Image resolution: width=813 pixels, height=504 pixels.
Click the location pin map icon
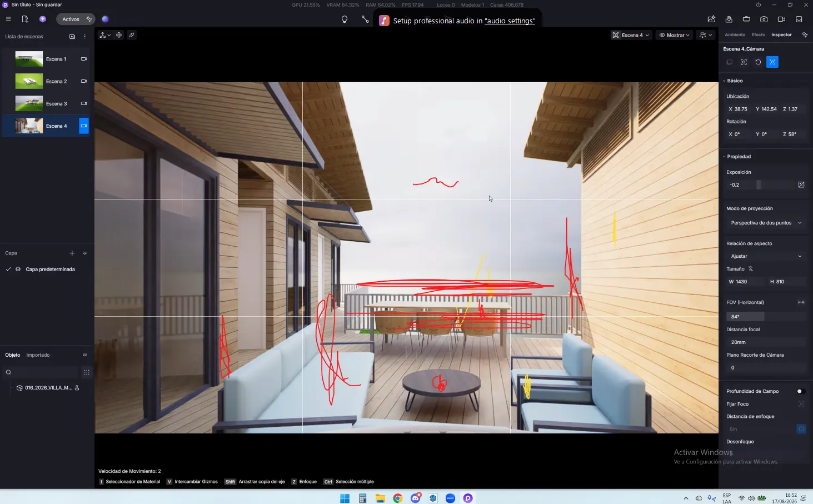click(x=729, y=19)
